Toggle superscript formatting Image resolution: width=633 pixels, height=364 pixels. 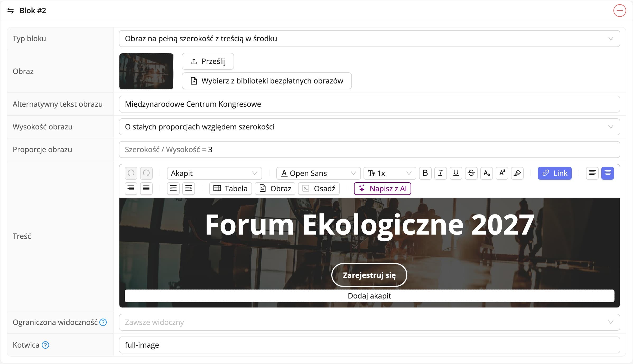[502, 173]
